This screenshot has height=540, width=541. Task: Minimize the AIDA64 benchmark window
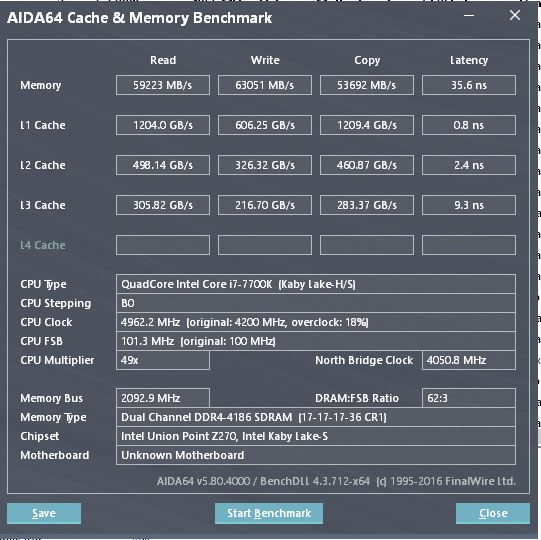point(469,16)
